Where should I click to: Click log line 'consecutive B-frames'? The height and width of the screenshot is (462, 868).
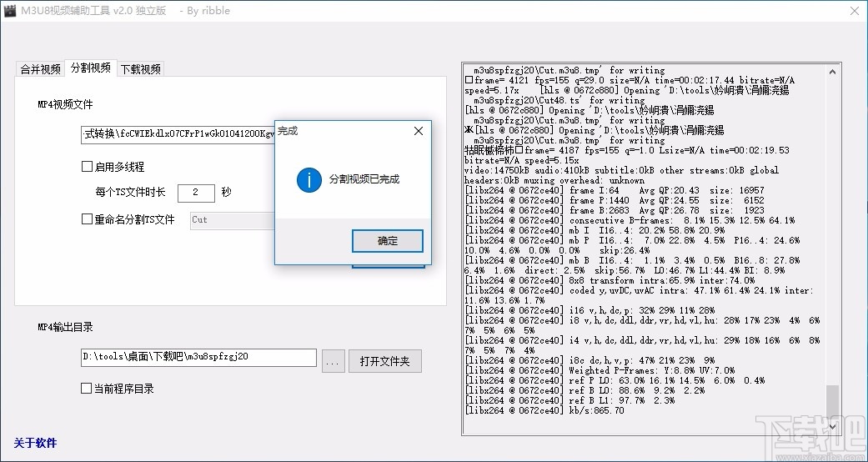click(x=630, y=220)
